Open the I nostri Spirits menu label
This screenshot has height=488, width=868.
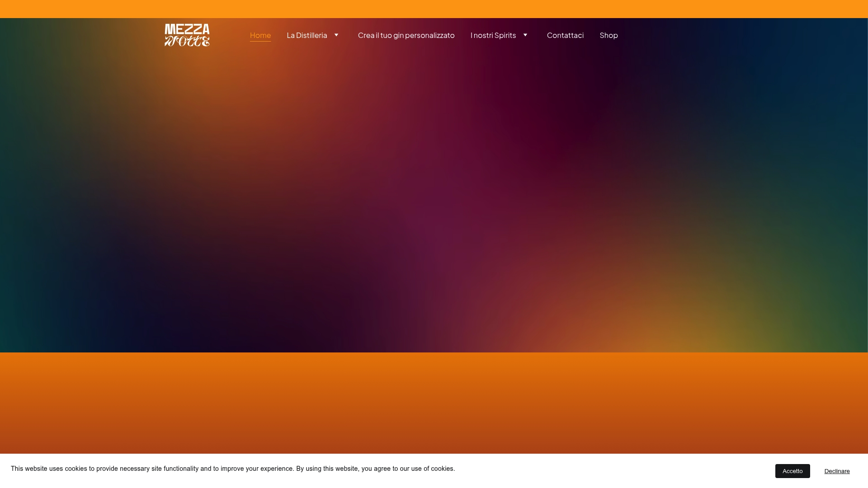[x=493, y=35]
